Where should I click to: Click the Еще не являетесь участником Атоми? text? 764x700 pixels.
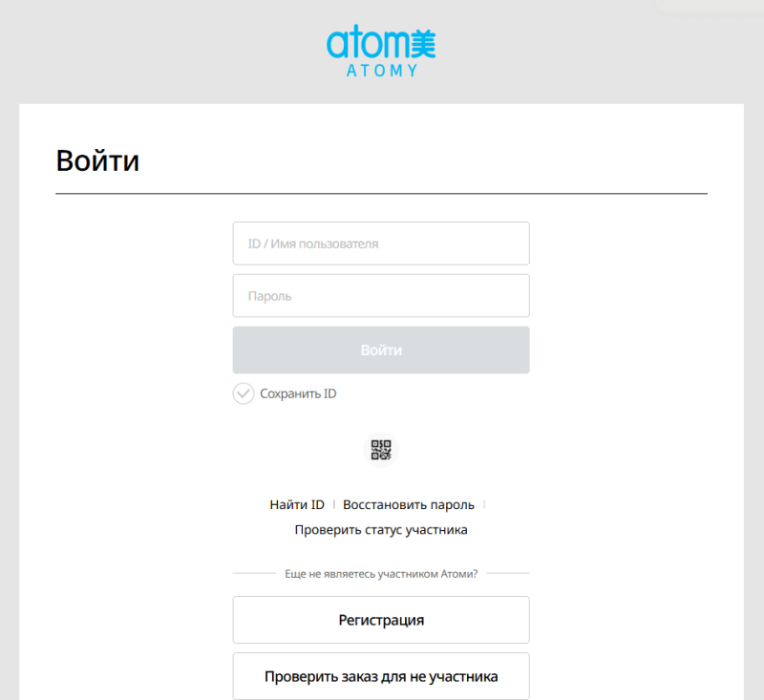pyautogui.click(x=381, y=574)
